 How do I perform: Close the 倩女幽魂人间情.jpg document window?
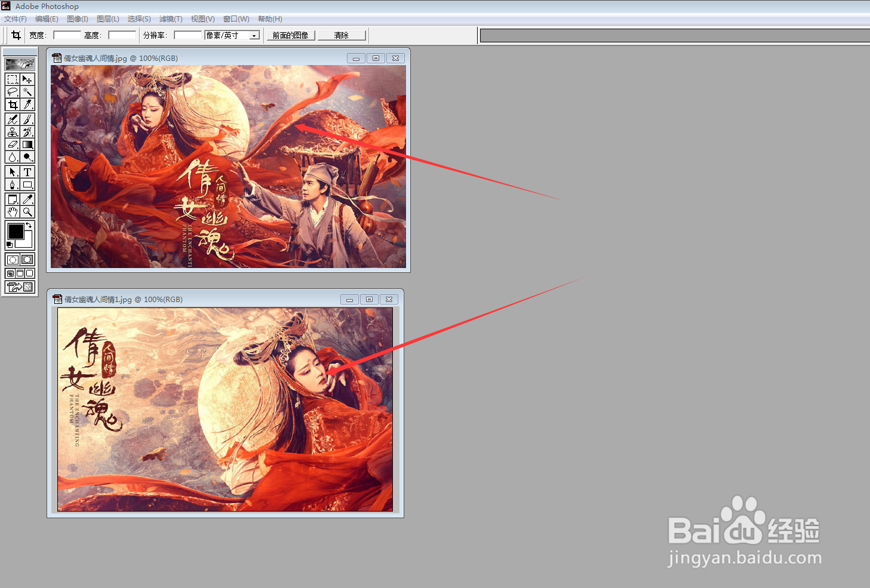(x=395, y=58)
